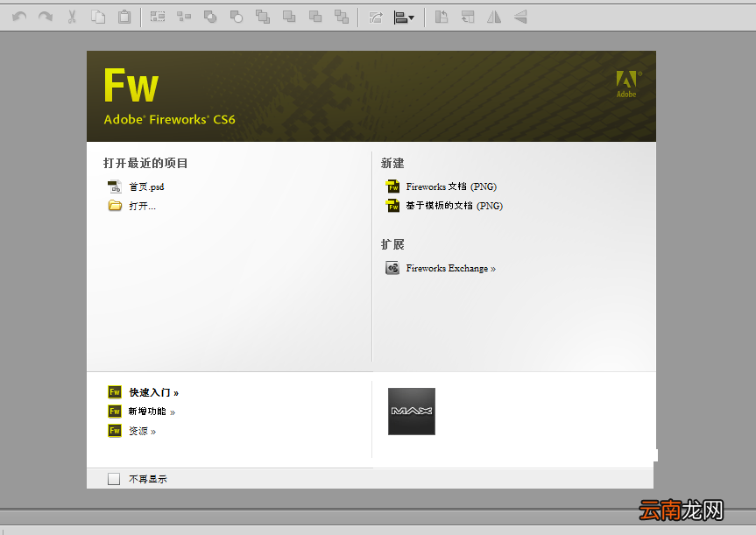Image resolution: width=756 pixels, height=535 pixels.
Task: Click the Fireworks Exchange icon
Action: click(392, 268)
